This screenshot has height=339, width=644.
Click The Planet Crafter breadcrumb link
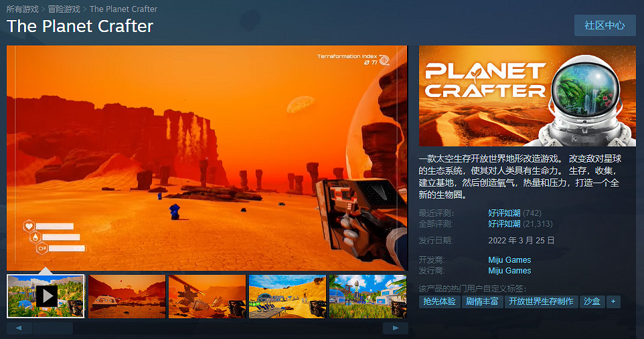[123, 9]
